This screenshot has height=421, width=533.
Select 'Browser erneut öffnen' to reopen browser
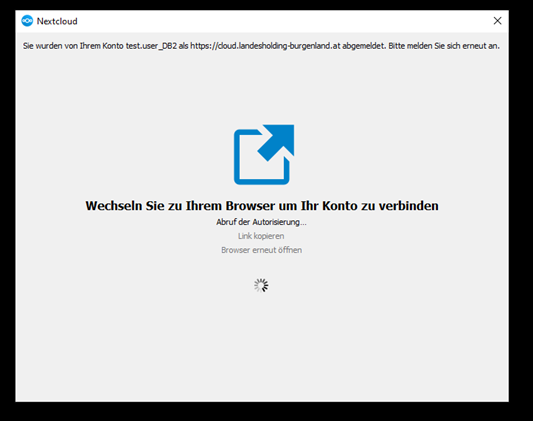click(261, 250)
